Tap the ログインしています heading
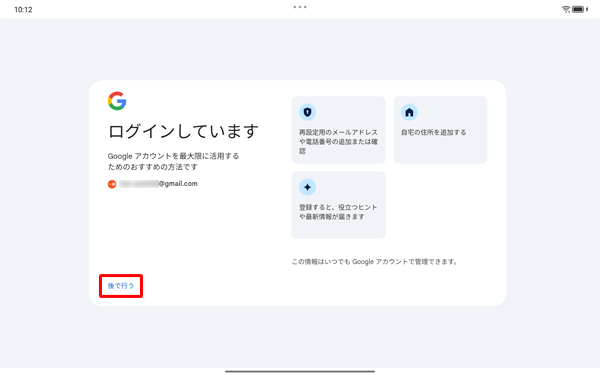The width and height of the screenshot is (600, 375). point(183,131)
